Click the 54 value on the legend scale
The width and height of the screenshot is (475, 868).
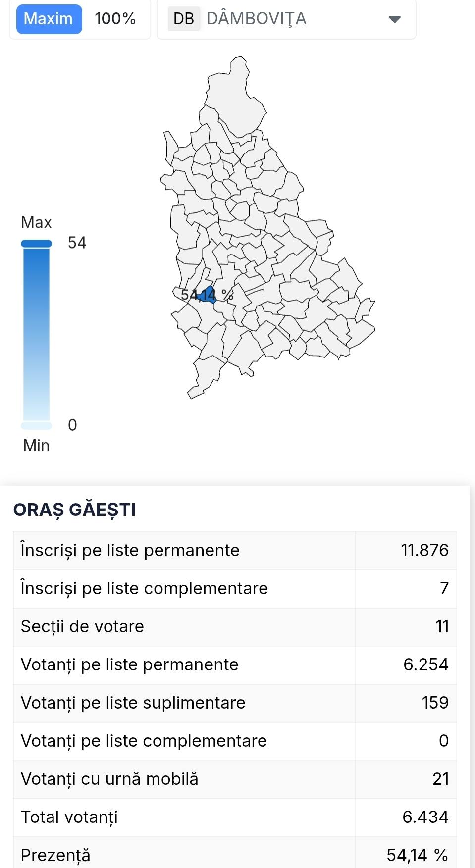(77, 243)
